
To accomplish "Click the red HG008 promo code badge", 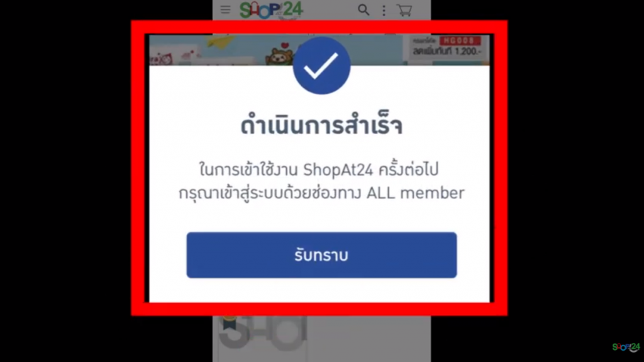I will 460,41.
